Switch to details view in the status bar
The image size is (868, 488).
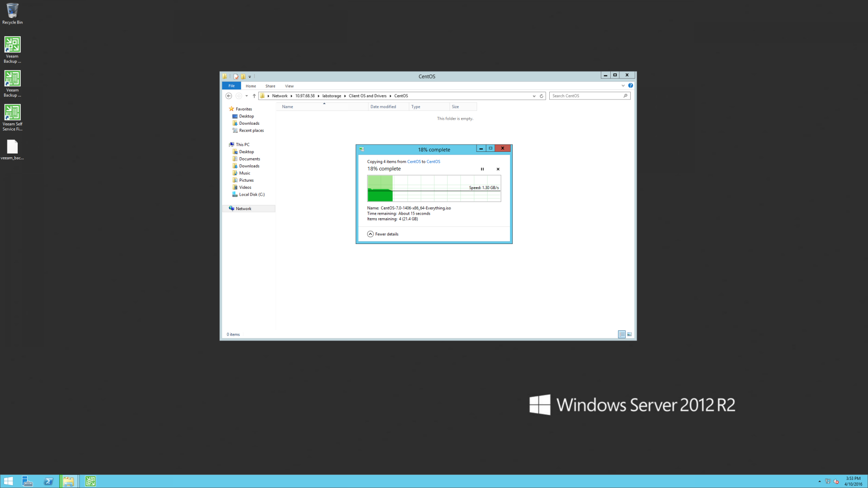click(x=622, y=334)
